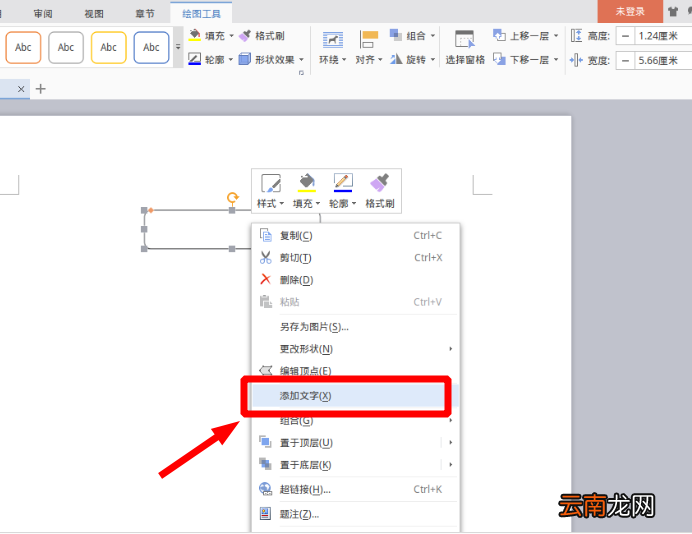Select the gray Abc shape style
The width and height of the screenshot is (692, 534).
pos(66,47)
